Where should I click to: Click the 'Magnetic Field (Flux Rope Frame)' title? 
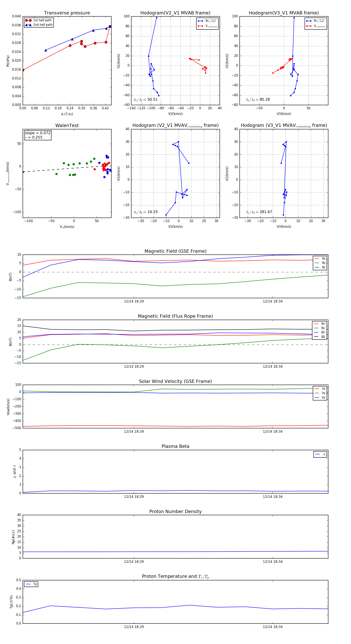point(175,316)
